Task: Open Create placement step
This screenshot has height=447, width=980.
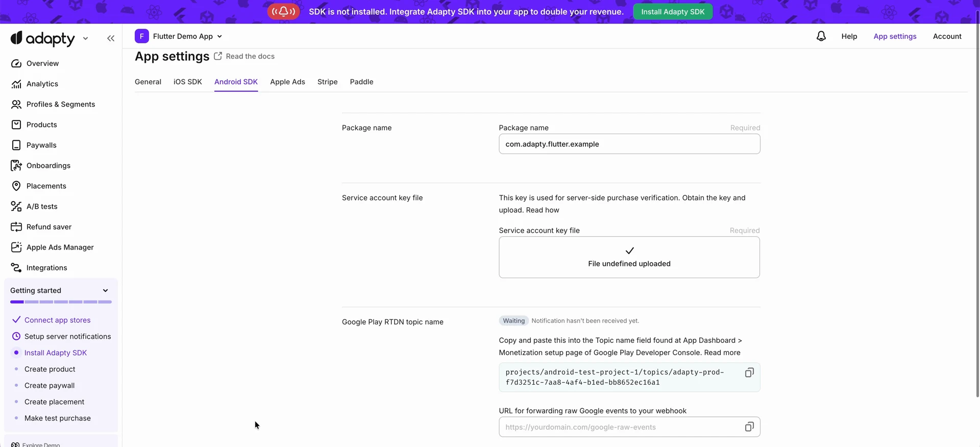Action: 54,402
